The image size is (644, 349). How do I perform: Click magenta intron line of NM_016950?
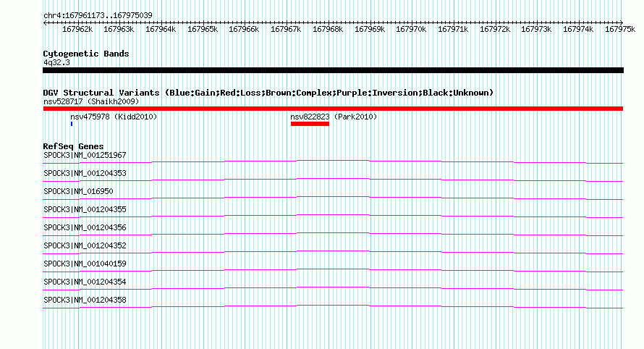(x=333, y=197)
